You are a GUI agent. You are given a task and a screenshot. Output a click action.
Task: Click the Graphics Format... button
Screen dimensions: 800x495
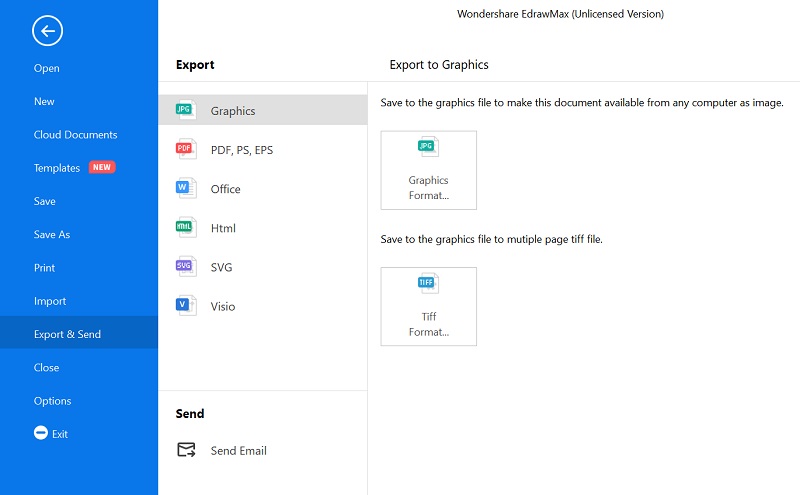(x=429, y=170)
